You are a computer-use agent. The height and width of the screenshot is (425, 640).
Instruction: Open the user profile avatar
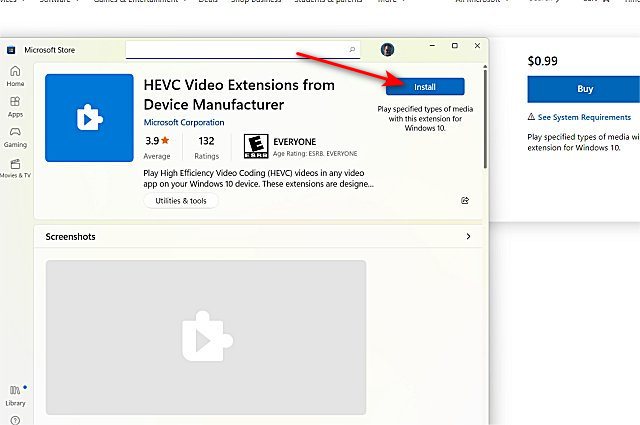click(x=387, y=49)
